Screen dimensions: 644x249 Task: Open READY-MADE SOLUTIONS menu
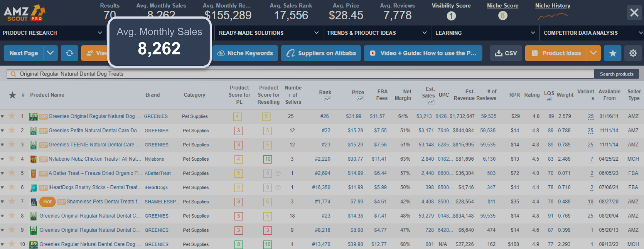pos(268,33)
